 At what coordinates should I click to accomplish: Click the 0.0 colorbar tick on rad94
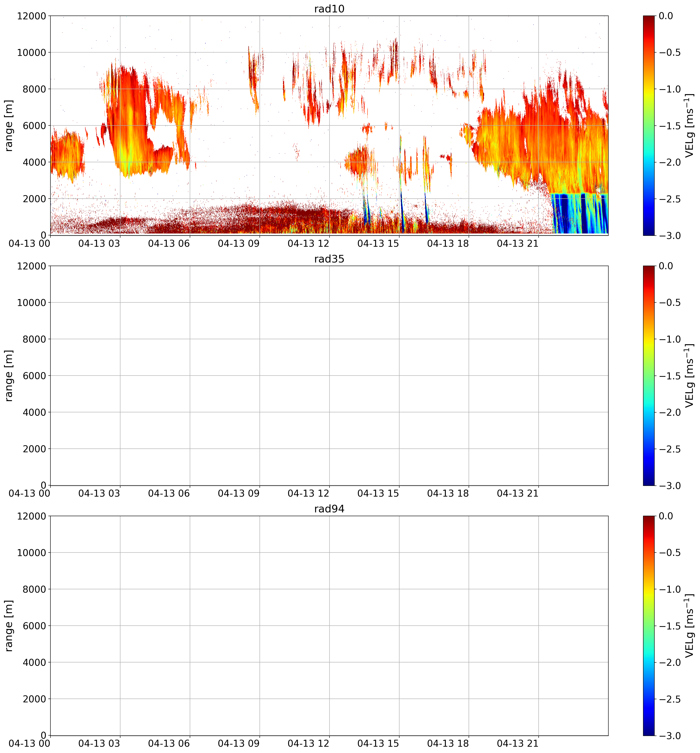point(666,516)
